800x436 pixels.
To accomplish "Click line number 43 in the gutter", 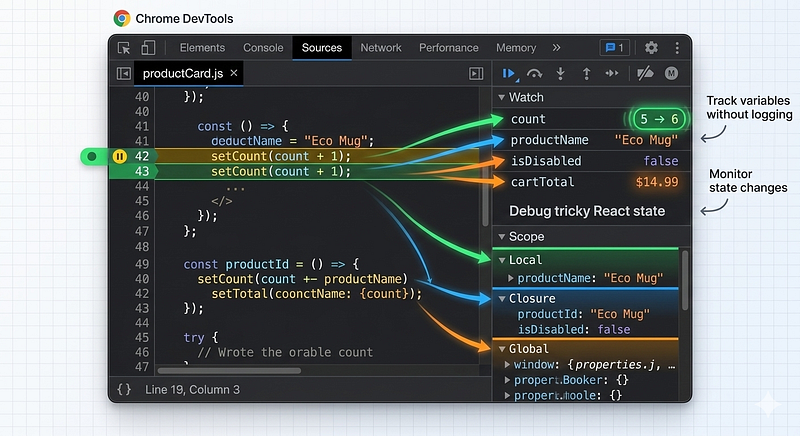I will (142, 171).
